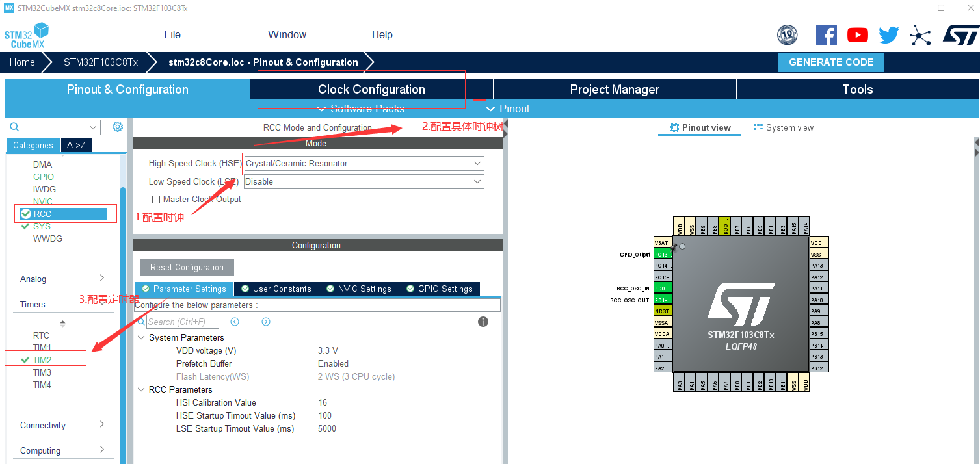Select the BOOT0 pin on chip
This screenshot has height=464, width=980.
tap(726, 226)
